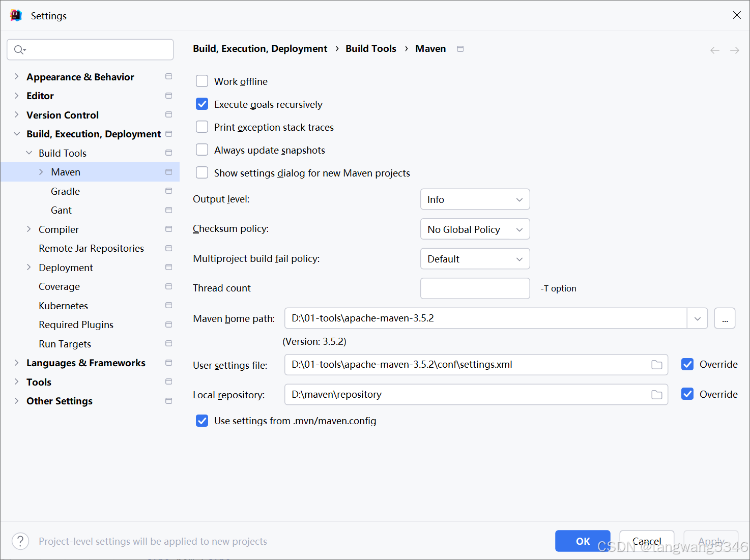Click the settings search field

[x=90, y=49]
